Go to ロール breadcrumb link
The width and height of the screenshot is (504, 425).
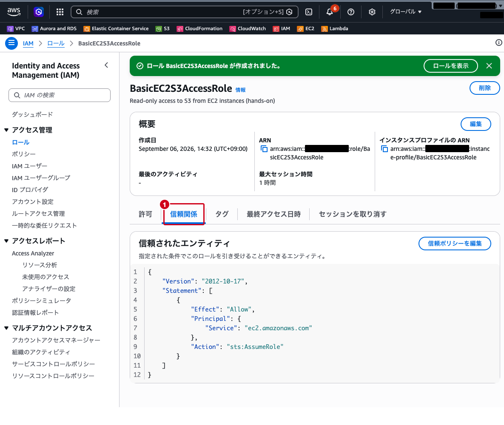point(56,43)
